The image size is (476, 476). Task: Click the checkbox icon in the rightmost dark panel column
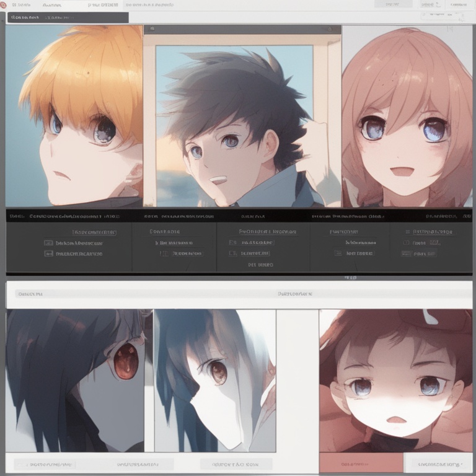click(x=406, y=243)
